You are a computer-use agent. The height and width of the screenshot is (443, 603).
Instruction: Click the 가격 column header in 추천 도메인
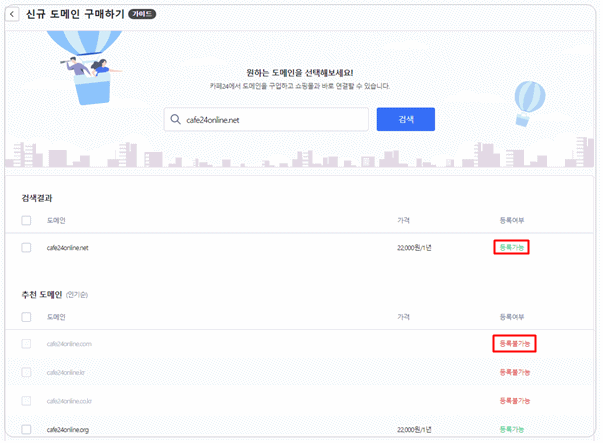point(403,317)
